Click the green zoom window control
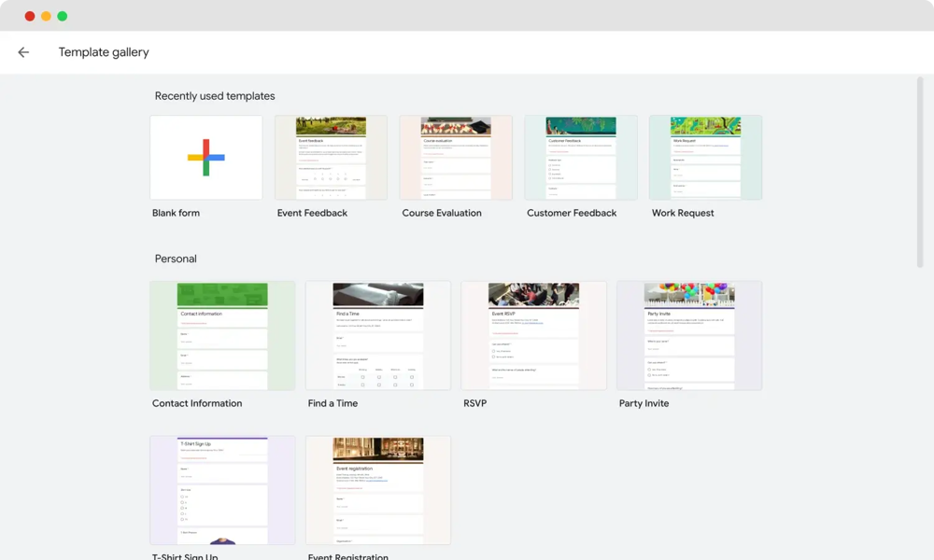 click(62, 16)
